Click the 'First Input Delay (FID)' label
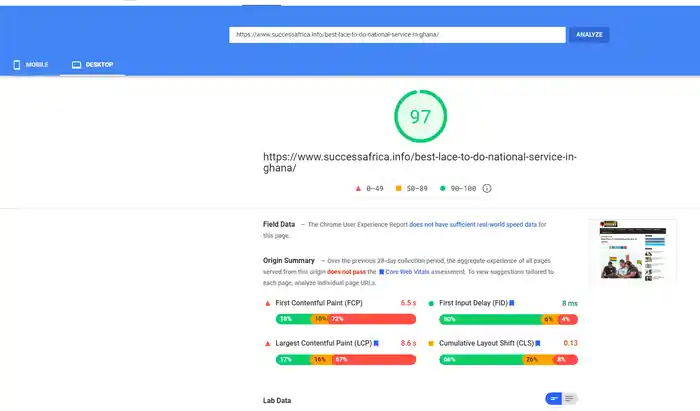Viewport: 700px width, 411px height. (473, 303)
